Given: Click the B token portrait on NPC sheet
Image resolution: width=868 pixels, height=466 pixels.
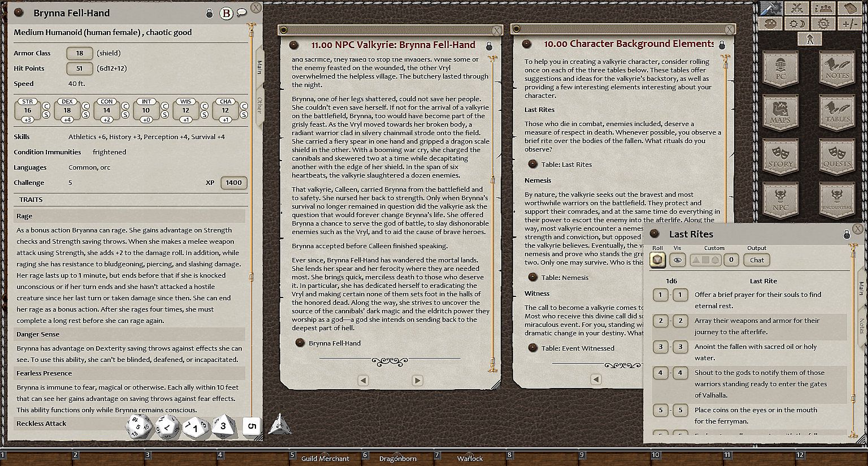Looking at the screenshot, I should pos(226,13).
